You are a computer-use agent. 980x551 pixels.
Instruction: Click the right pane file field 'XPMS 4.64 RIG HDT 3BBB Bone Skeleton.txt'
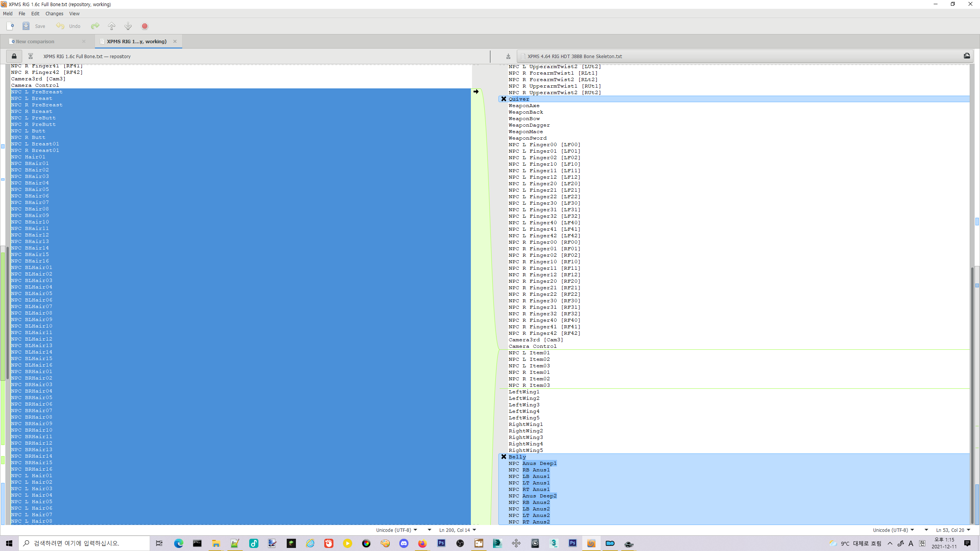tap(739, 56)
